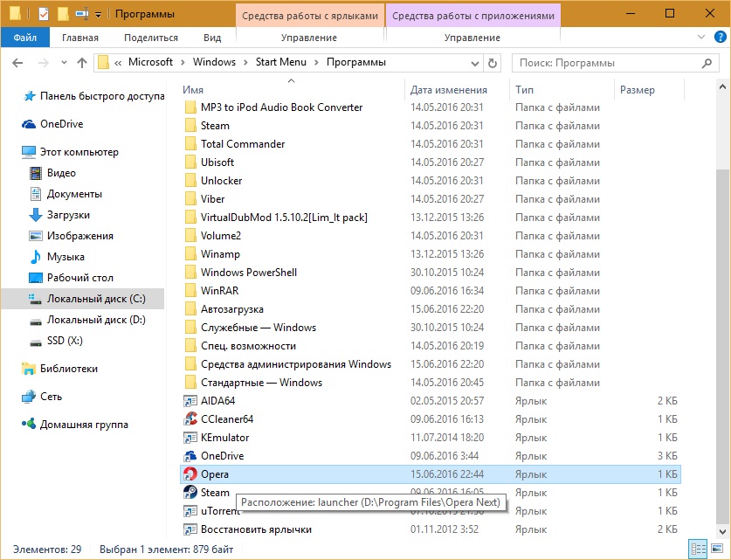
Task: Click the search magnifier icon
Action: 707,63
